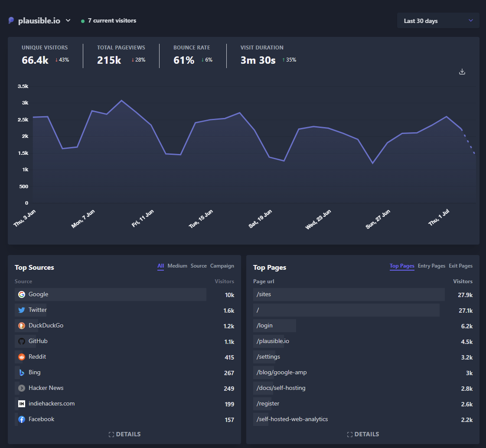Click the Facebook source icon
Image resolution: width=486 pixels, height=448 pixels.
click(21, 419)
